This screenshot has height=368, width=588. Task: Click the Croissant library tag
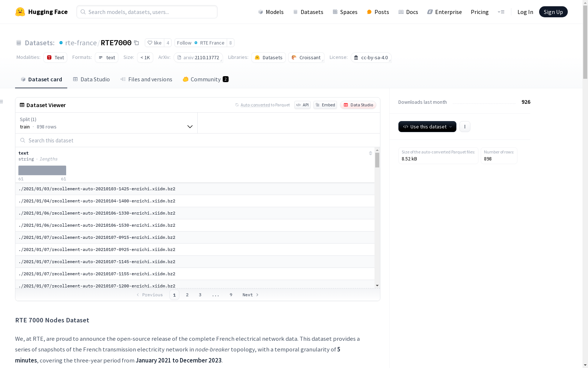click(x=306, y=57)
